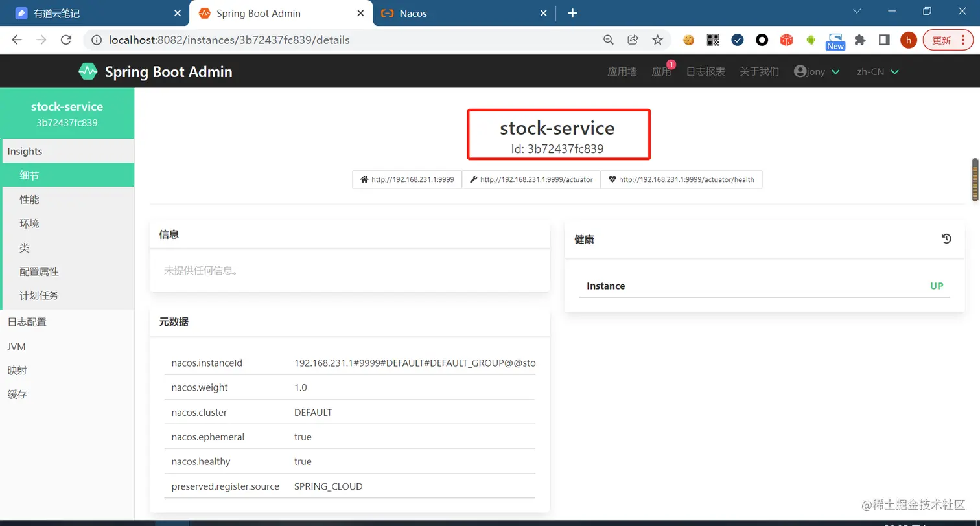The height and width of the screenshot is (526, 980).
Task: Open the QR code extension
Action: (x=713, y=40)
